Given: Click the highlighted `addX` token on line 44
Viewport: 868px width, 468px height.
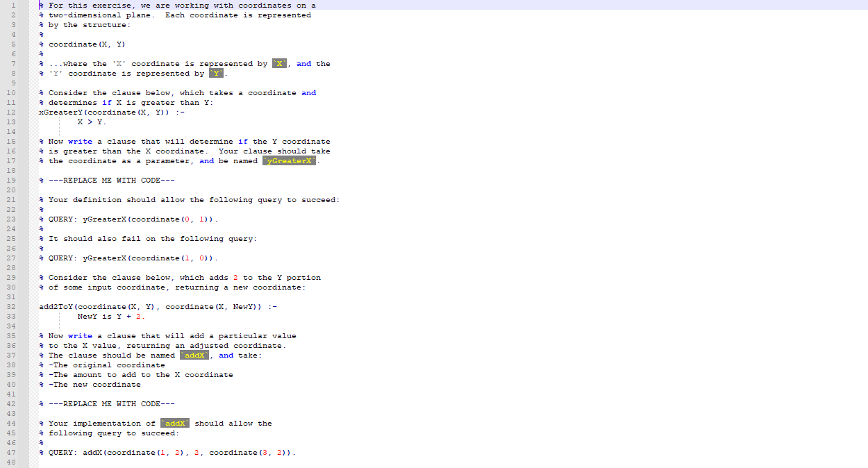Looking at the screenshot, I should coord(174,423).
